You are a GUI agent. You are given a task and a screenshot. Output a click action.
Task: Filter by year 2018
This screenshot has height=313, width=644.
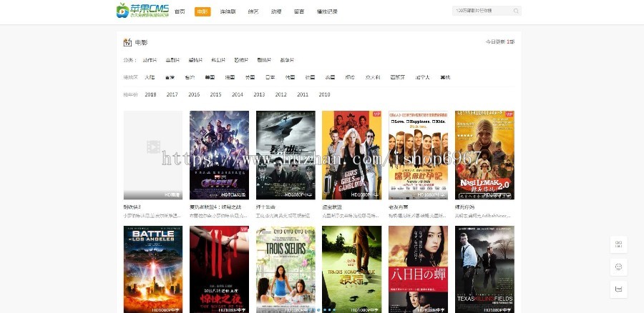[150, 94]
